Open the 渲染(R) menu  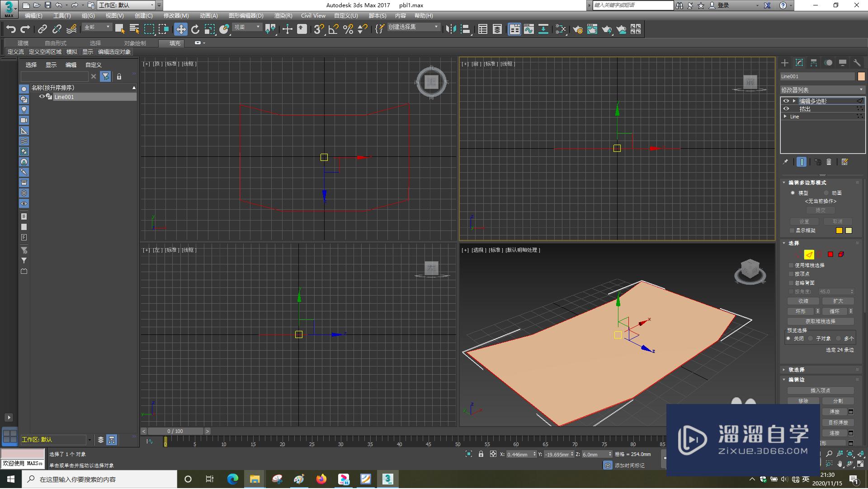click(283, 16)
